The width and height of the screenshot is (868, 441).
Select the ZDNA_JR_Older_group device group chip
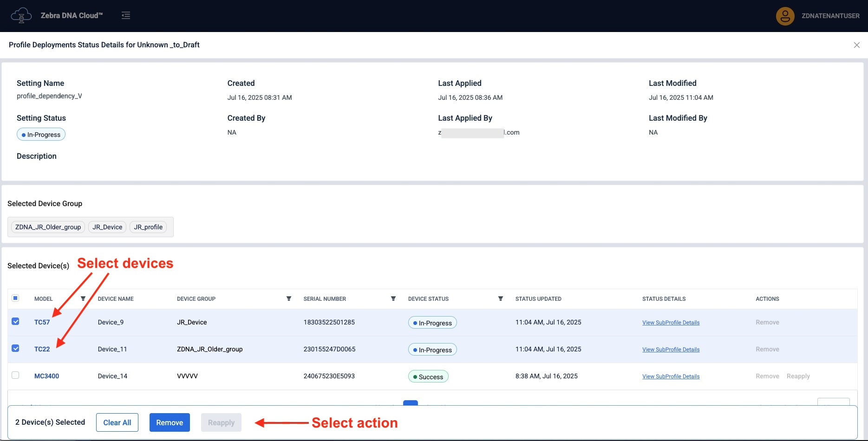click(48, 227)
